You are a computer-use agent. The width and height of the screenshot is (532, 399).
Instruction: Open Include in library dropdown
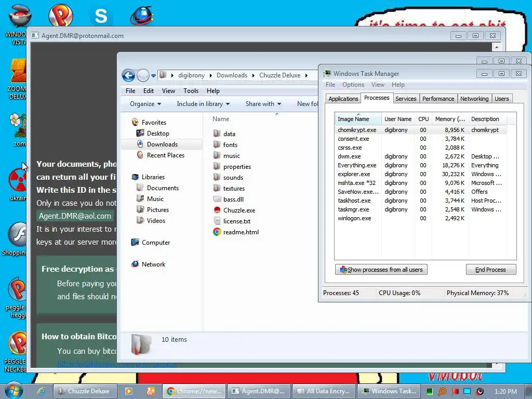click(x=203, y=104)
